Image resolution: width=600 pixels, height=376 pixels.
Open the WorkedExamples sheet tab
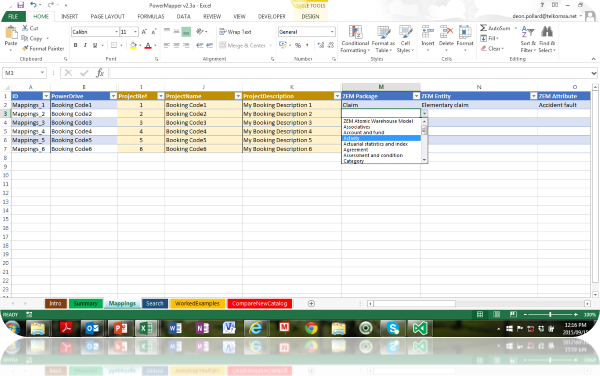(197, 303)
